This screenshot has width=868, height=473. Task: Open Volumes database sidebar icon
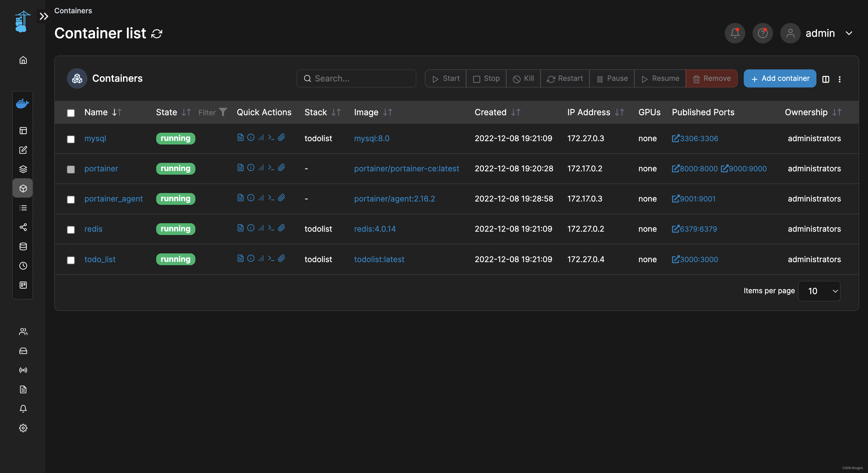click(x=23, y=246)
